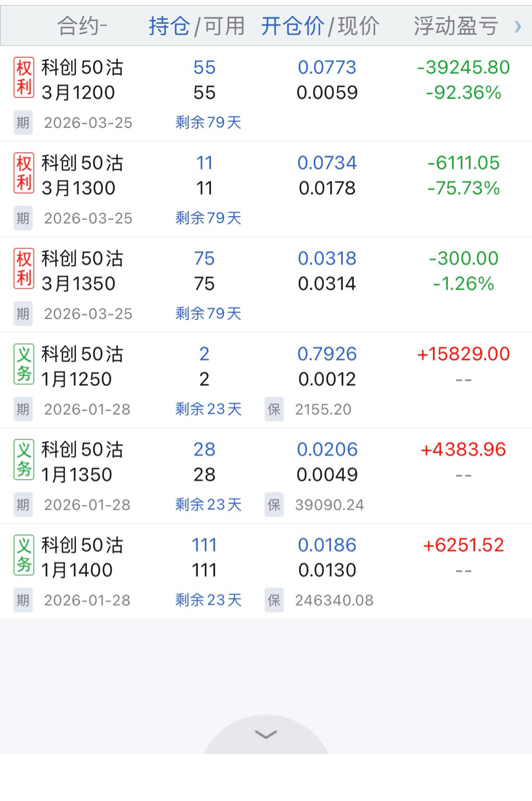This screenshot has width=532, height=801.
Task: Click the 保 margin icon showing 246340.08
Action: (x=274, y=600)
